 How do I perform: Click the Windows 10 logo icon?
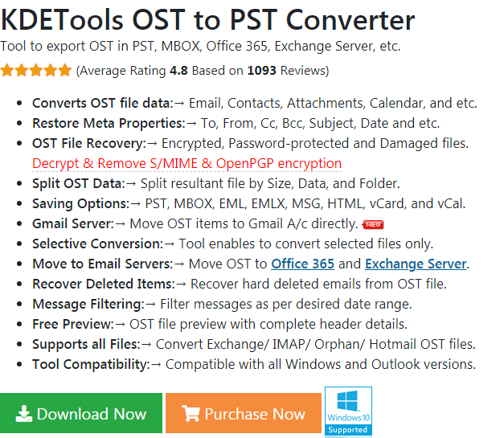click(x=347, y=401)
